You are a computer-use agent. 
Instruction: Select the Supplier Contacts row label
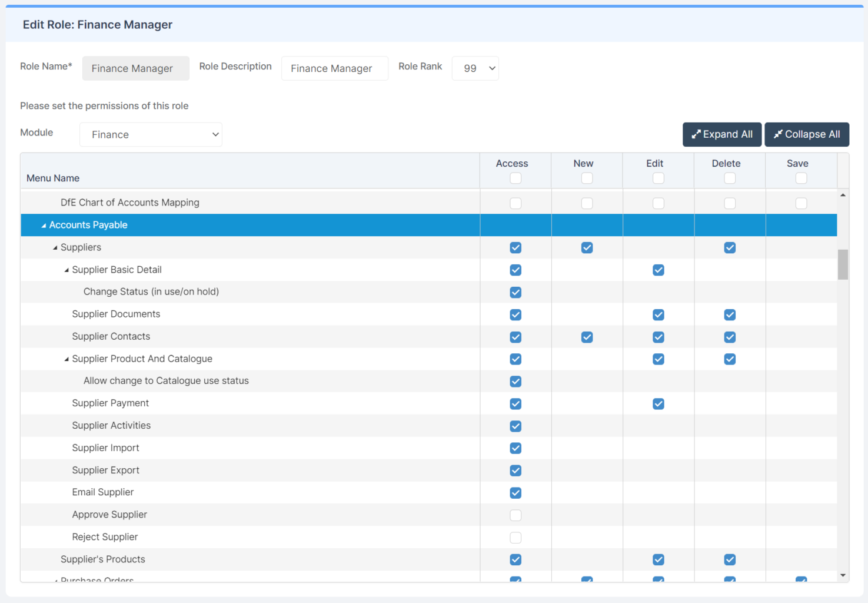(111, 336)
